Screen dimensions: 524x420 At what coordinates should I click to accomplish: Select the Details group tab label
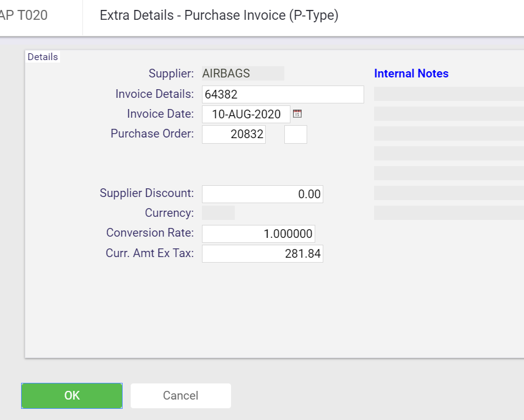coord(43,57)
